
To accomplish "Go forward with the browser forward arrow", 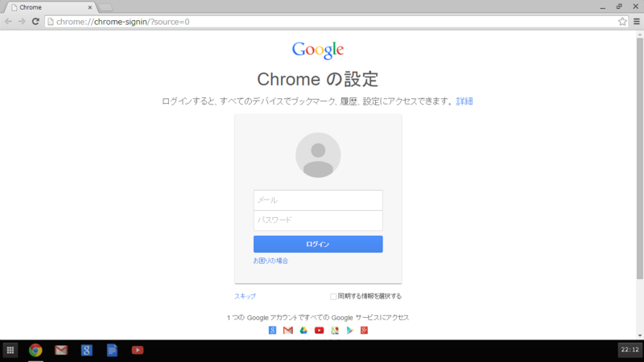I will pyautogui.click(x=22, y=22).
